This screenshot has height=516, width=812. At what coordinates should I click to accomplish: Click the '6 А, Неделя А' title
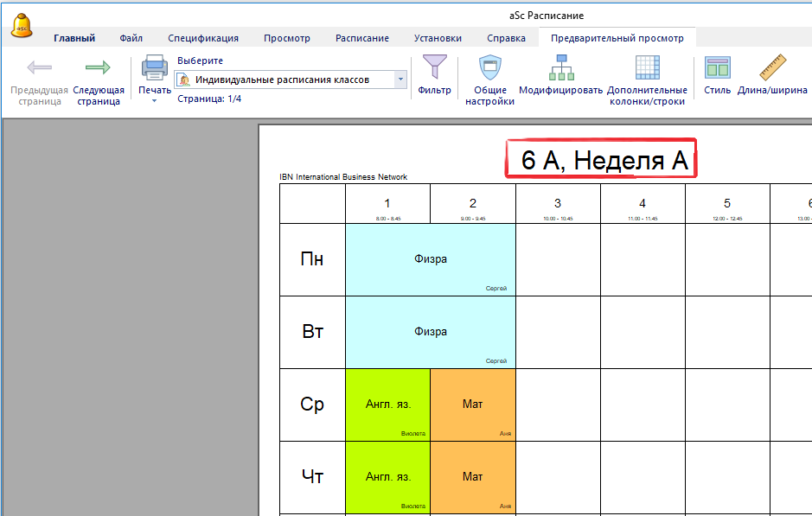(601, 160)
